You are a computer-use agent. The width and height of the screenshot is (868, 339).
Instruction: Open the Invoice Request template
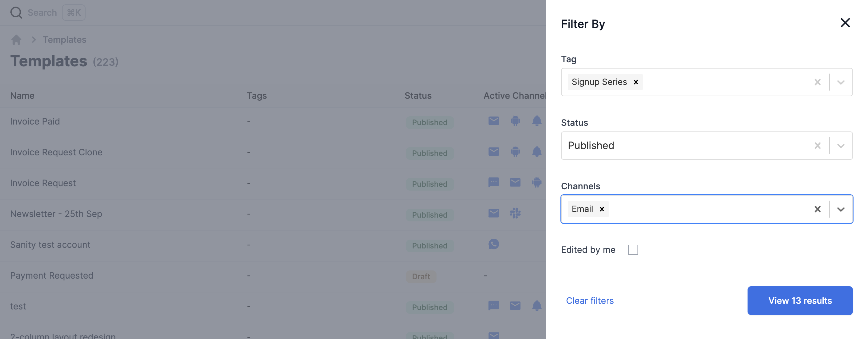(x=43, y=183)
